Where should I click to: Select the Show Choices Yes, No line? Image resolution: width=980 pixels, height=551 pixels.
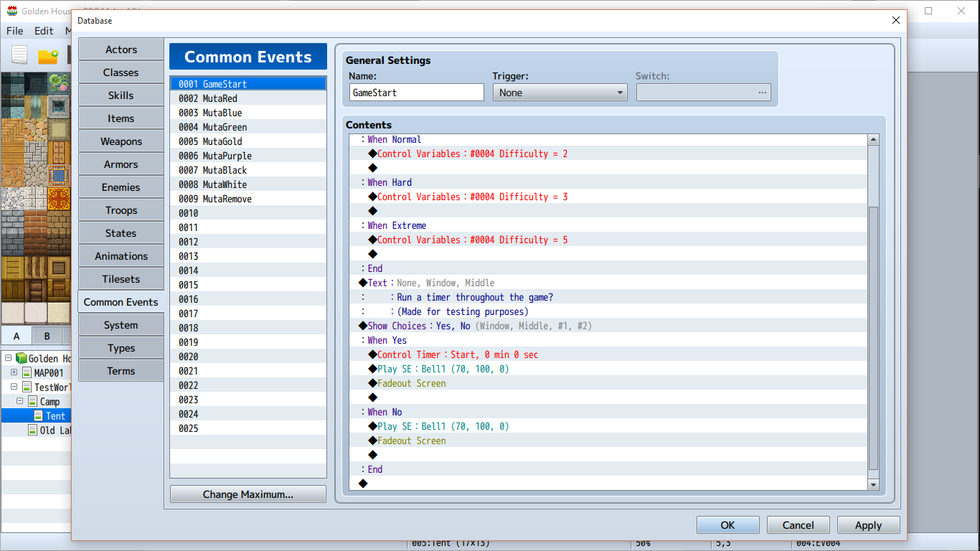click(608, 326)
